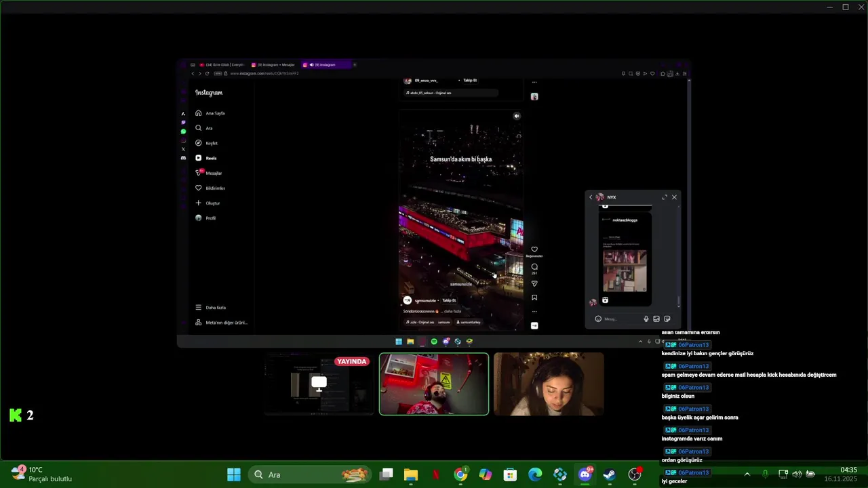
Task: Open Mesajlar in the Instagram sidebar
Action: coord(209,173)
